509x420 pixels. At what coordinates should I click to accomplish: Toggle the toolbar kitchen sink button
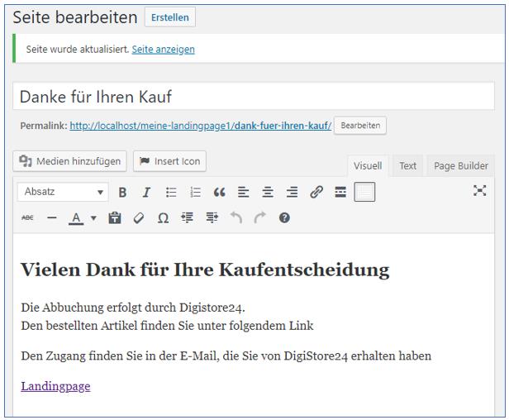click(x=364, y=192)
